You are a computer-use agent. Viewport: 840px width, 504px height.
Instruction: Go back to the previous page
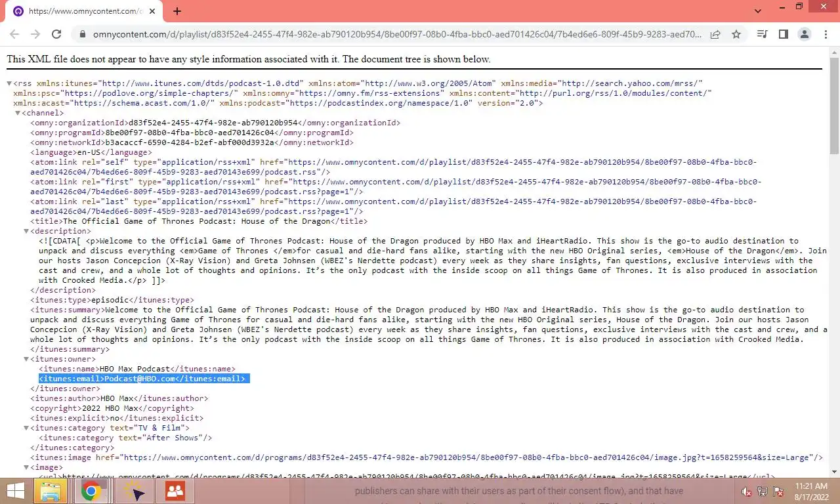click(14, 34)
